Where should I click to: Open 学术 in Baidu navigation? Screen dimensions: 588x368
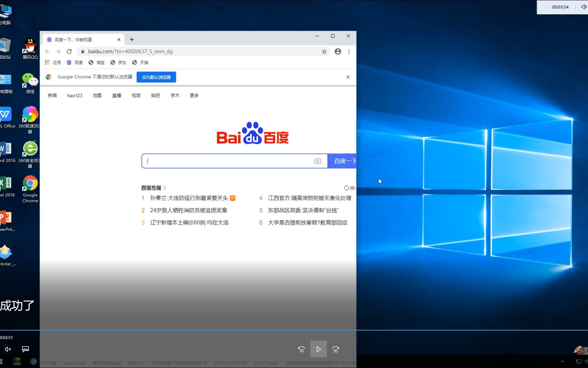click(x=175, y=95)
